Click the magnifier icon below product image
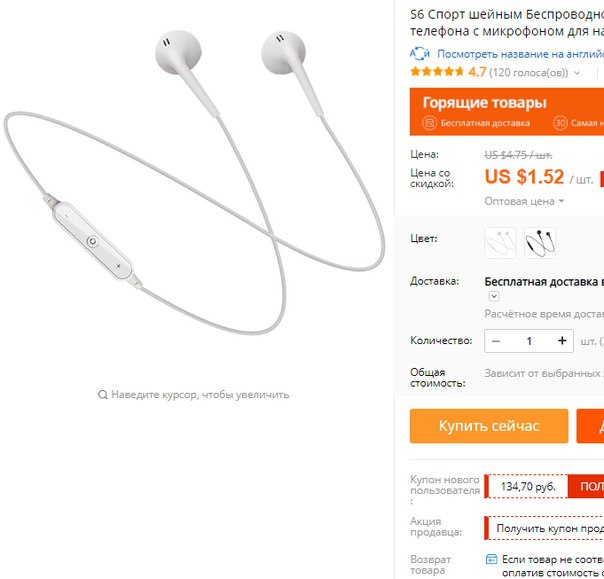The height and width of the screenshot is (579, 604). [x=102, y=395]
